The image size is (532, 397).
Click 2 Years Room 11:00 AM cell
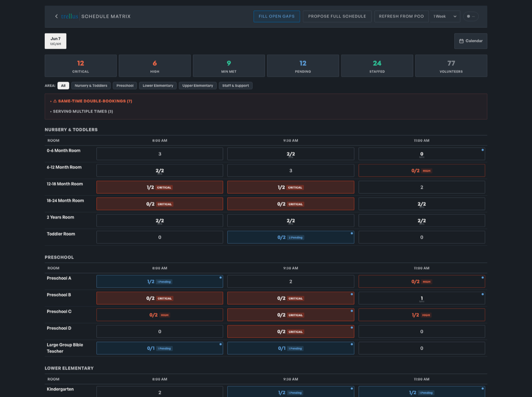pyautogui.click(x=422, y=220)
